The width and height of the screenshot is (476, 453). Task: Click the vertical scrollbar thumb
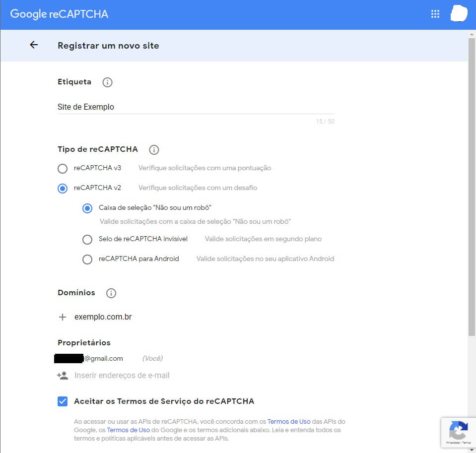click(472, 187)
